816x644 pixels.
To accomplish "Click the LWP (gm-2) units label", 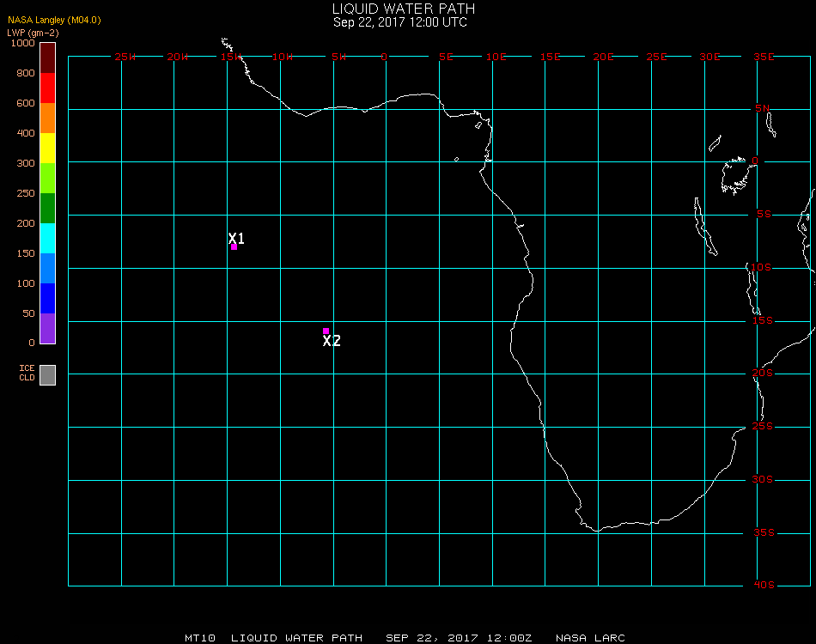I will pyautogui.click(x=33, y=33).
